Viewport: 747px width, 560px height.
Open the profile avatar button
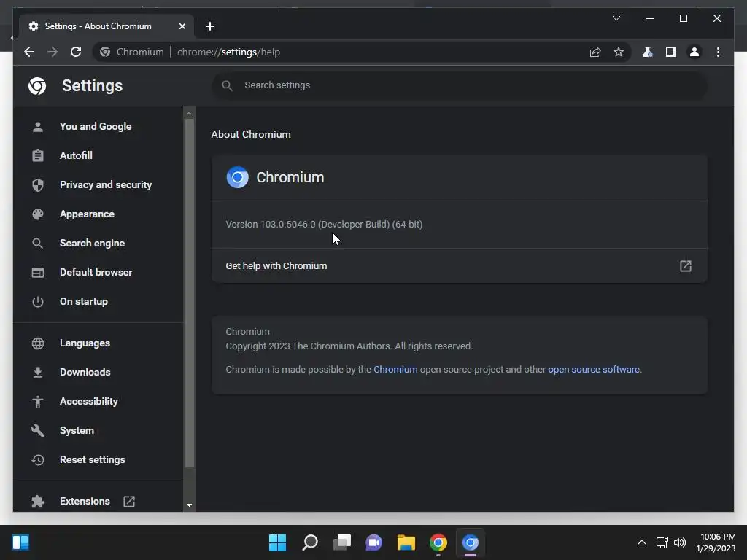coord(694,52)
